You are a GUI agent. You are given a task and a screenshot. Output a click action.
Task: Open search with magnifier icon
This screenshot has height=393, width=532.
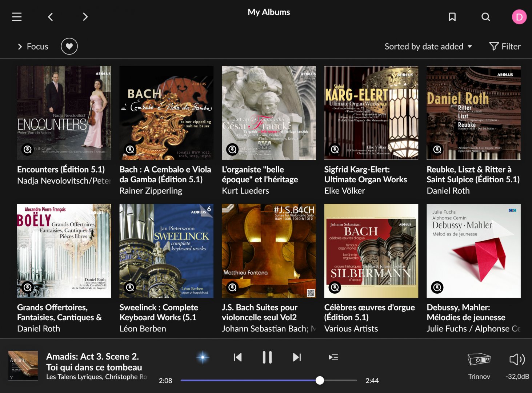485,17
